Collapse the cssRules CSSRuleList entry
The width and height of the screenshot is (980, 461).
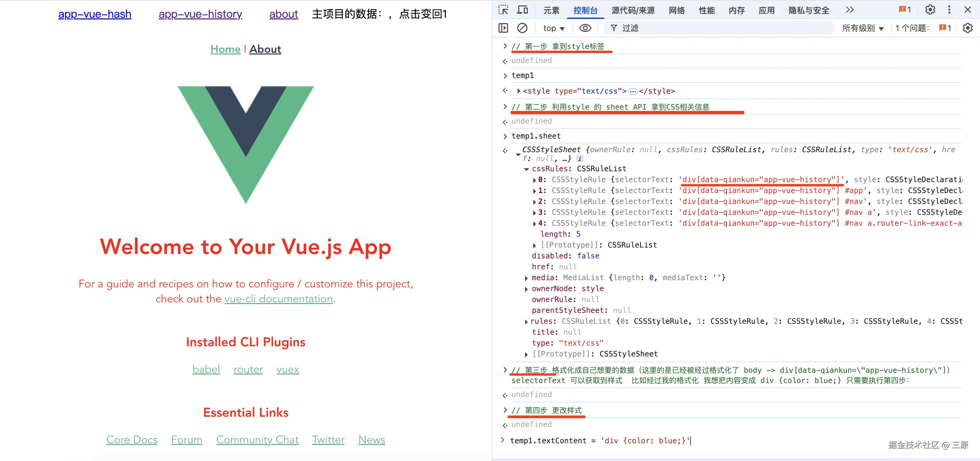(526, 169)
